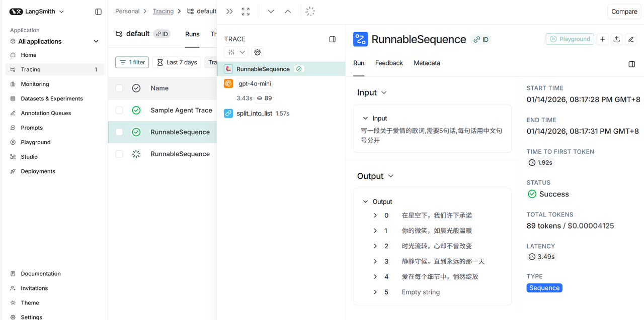Select RunnableSequence root trace node
Screen dimensions: 644x320
point(281,69)
